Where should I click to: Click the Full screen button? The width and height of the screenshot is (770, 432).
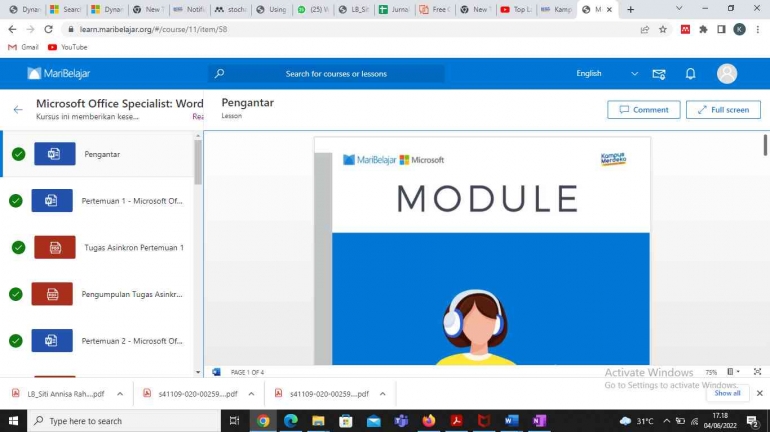[722, 110]
